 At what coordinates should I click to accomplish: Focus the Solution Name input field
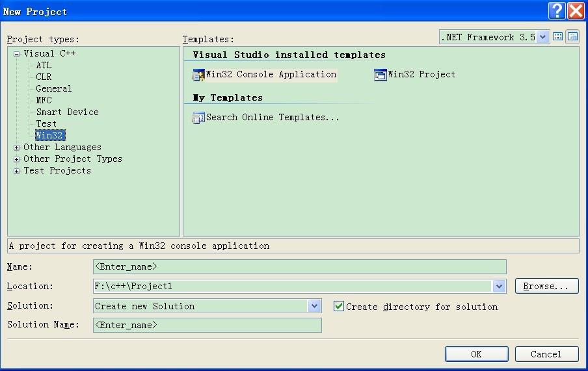pyautogui.click(x=207, y=325)
